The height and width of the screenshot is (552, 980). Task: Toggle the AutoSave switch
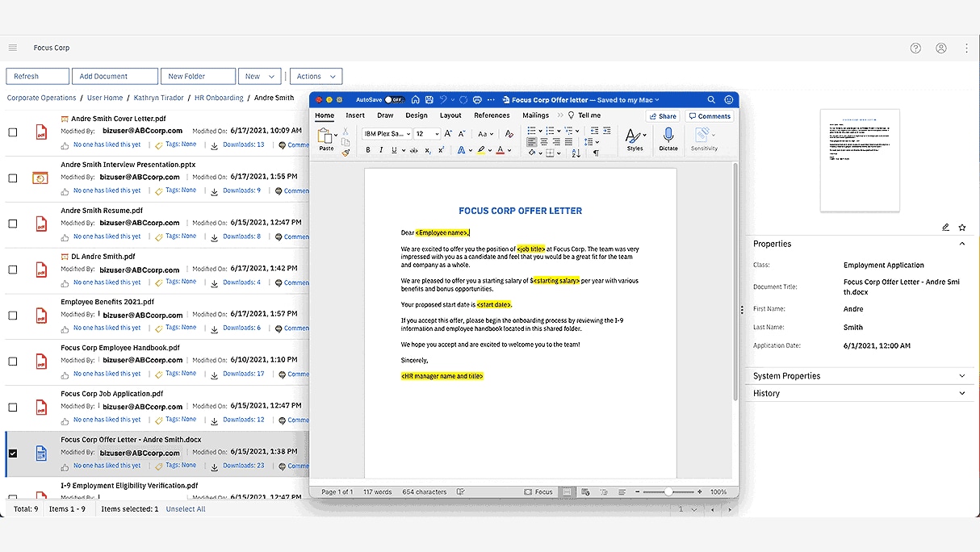tap(394, 100)
